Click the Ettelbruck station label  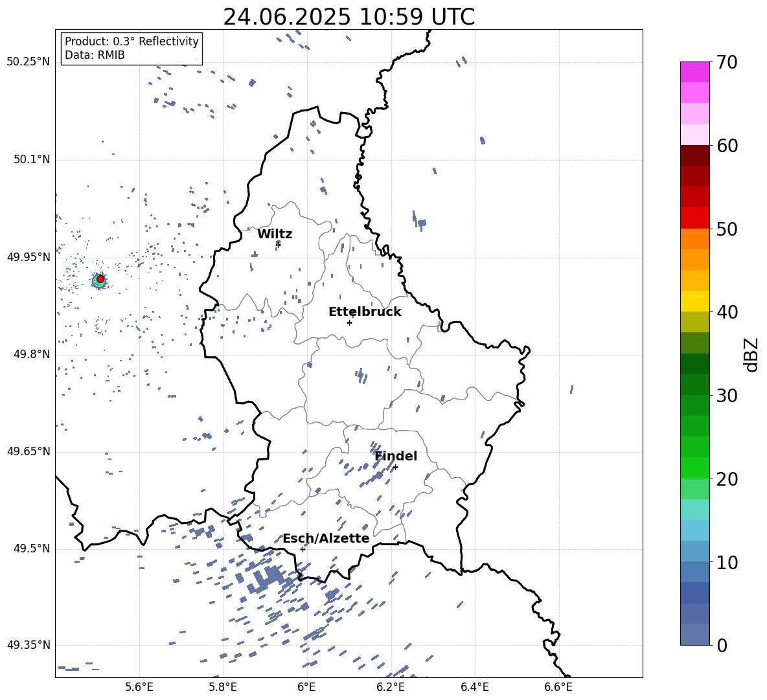[365, 312]
